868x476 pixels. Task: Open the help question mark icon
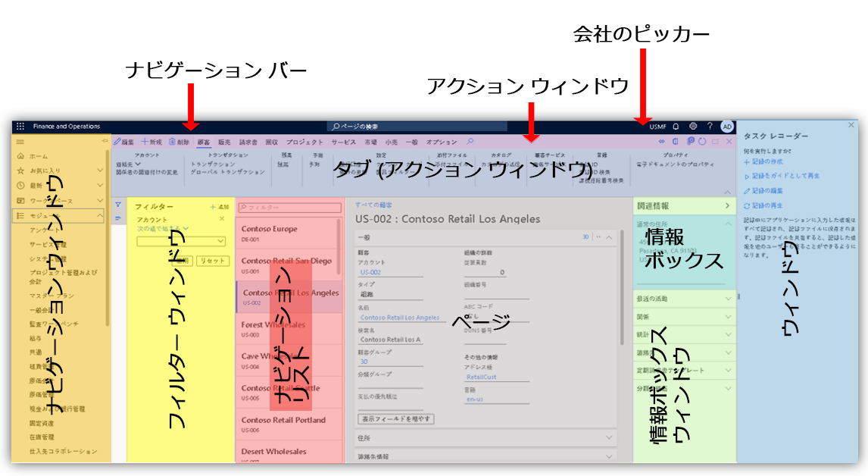tap(710, 127)
